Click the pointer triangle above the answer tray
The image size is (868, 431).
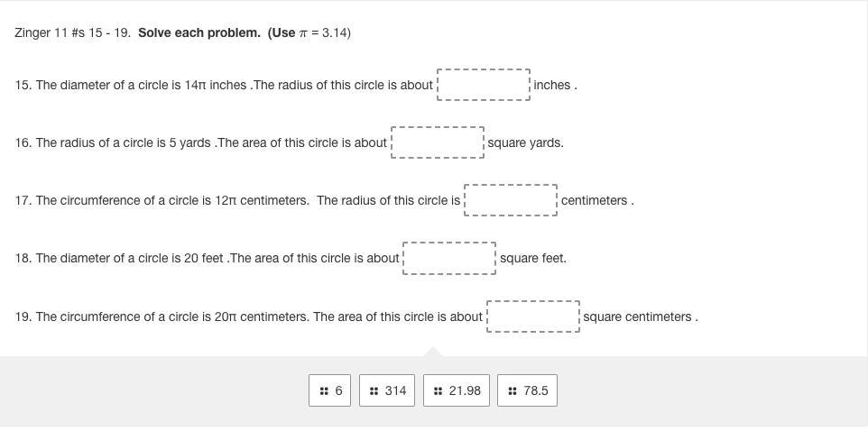tap(433, 352)
